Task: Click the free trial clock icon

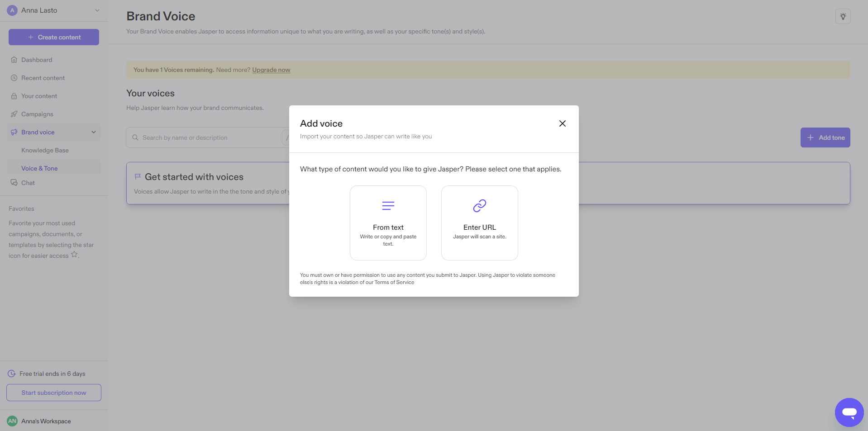Action: (12, 374)
